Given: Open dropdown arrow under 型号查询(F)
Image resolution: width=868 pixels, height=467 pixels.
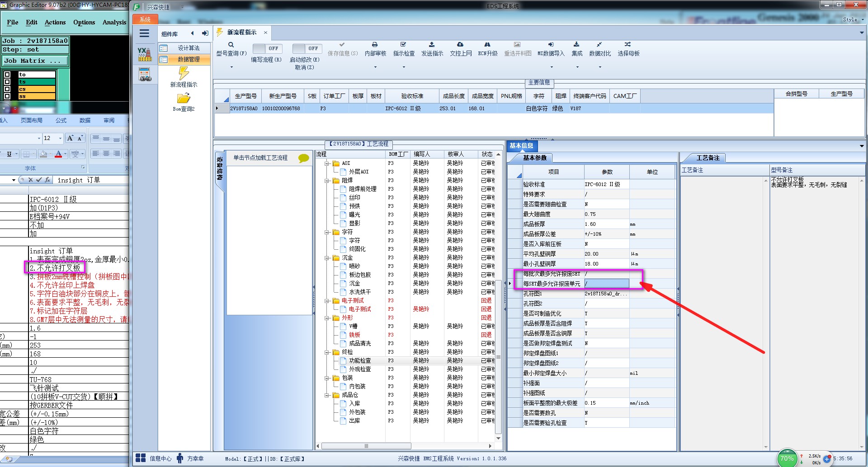Looking at the screenshot, I should (231, 67).
